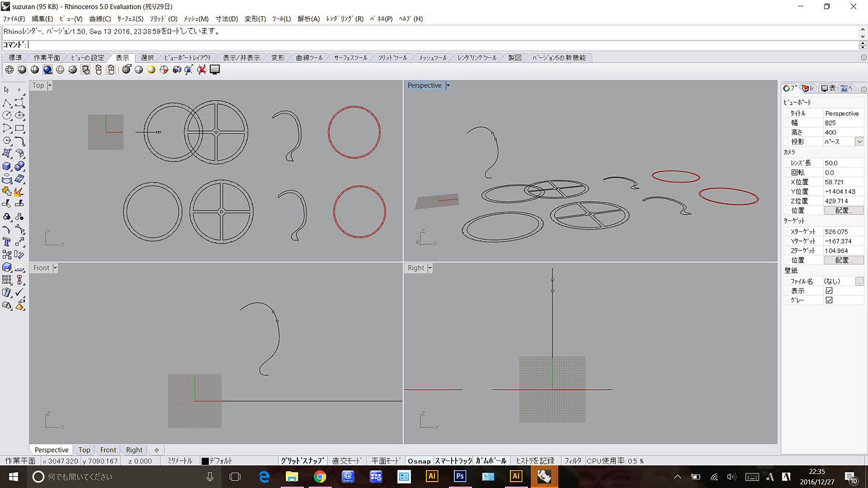Toggle the グレー wallpaper checkbox
The width and height of the screenshot is (868, 488).
pos(829,300)
